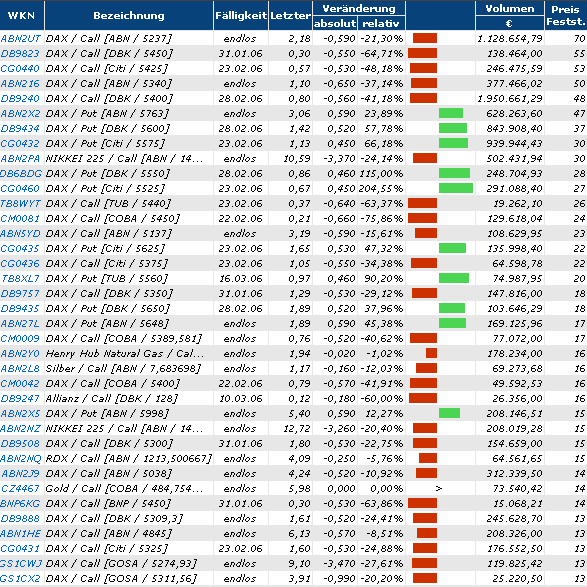Click the neutral arrow marker for CZ4467
This screenshot has width=587, height=587.
point(439,488)
